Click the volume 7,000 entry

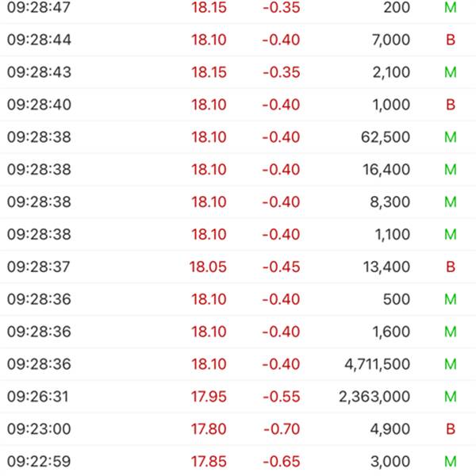pos(391,40)
